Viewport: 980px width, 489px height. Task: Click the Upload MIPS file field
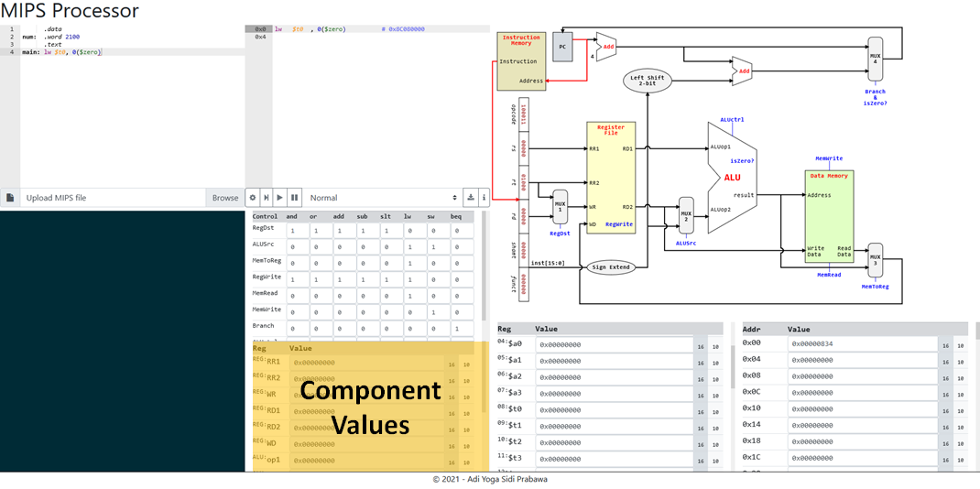point(113,198)
